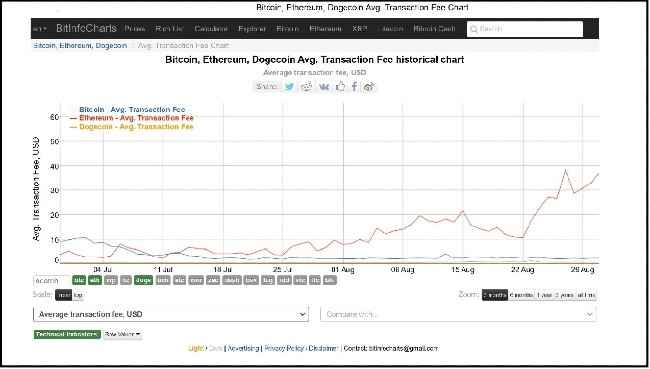The height and width of the screenshot is (369, 650).
Task: Enable the xmr coin series
Action: (196, 280)
